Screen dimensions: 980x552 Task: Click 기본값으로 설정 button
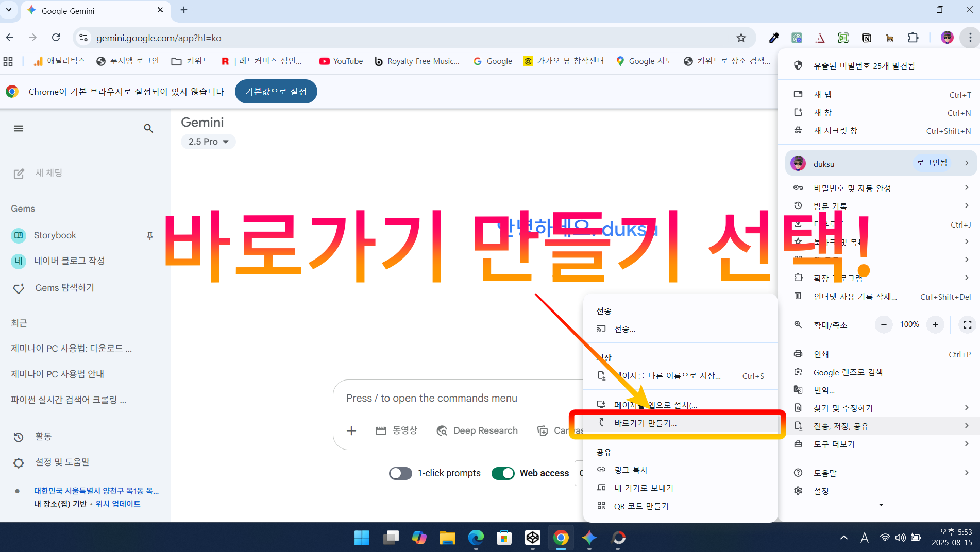[x=276, y=92]
